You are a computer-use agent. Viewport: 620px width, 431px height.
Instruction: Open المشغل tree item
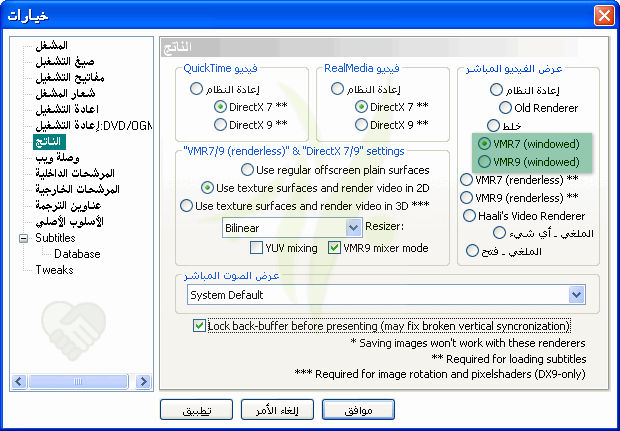[51, 45]
